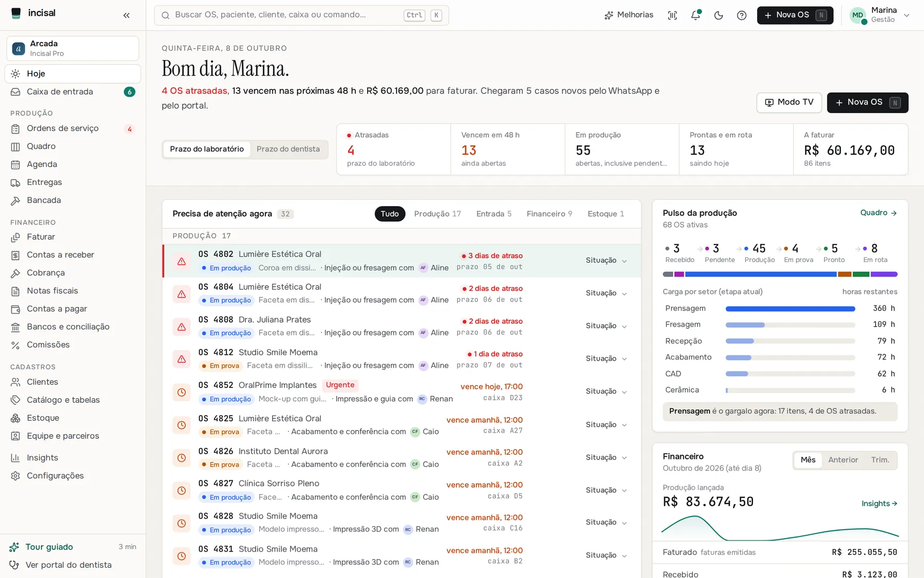Open Configurações gear item

pyautogui.click(x=73, y=476)
